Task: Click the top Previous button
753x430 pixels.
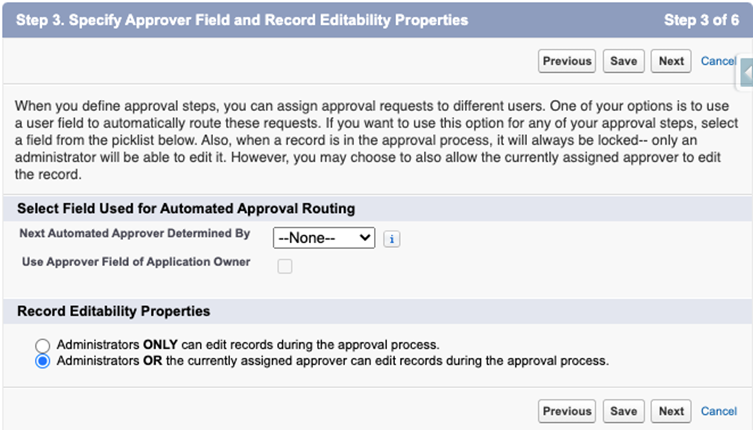Action: [x=567, y=61]
